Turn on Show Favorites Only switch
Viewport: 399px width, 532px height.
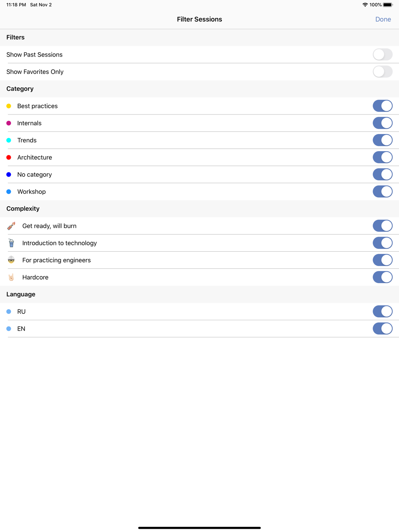[x=382, y=72]
